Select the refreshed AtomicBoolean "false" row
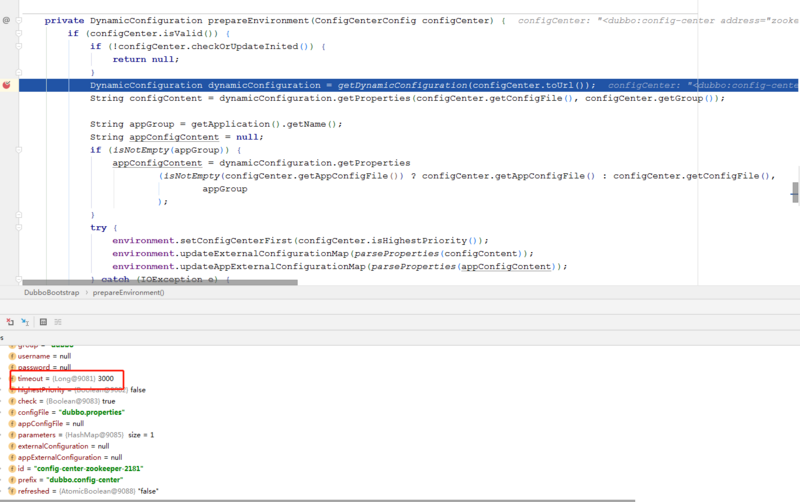This screenshot has height=502, width=800. [x=84, y=491]
